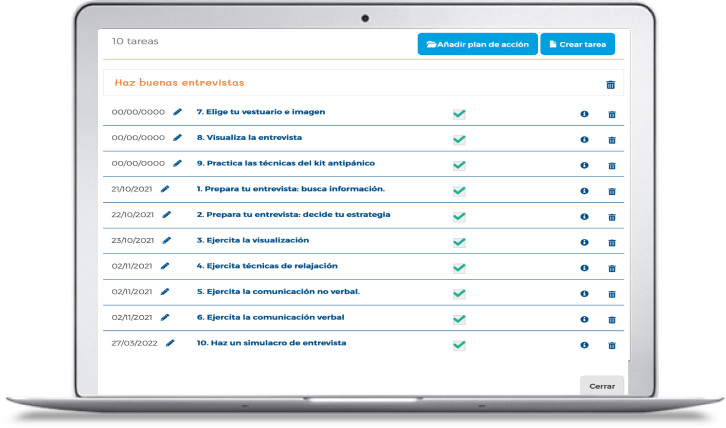Close the dialog with 'Cerrar' button
Viewport: 726px width, 428px height.
click(601, 386)
